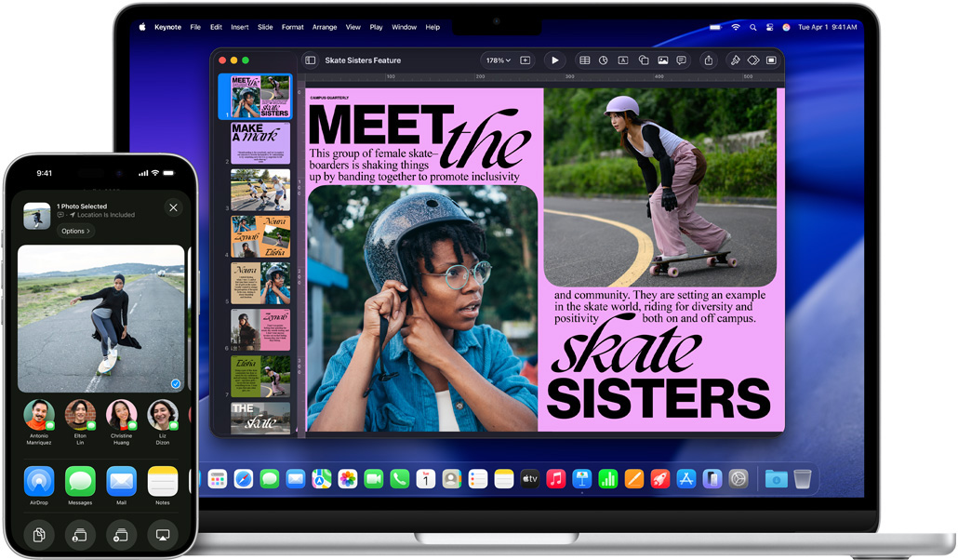Open the 178% zoom dropdown
Viewport: 958px width, 560px height.
pyautogui.click(x=499, y=60)
